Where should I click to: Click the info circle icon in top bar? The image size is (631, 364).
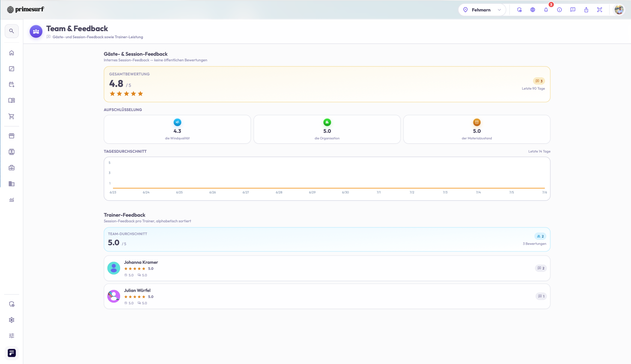[559, 10]
